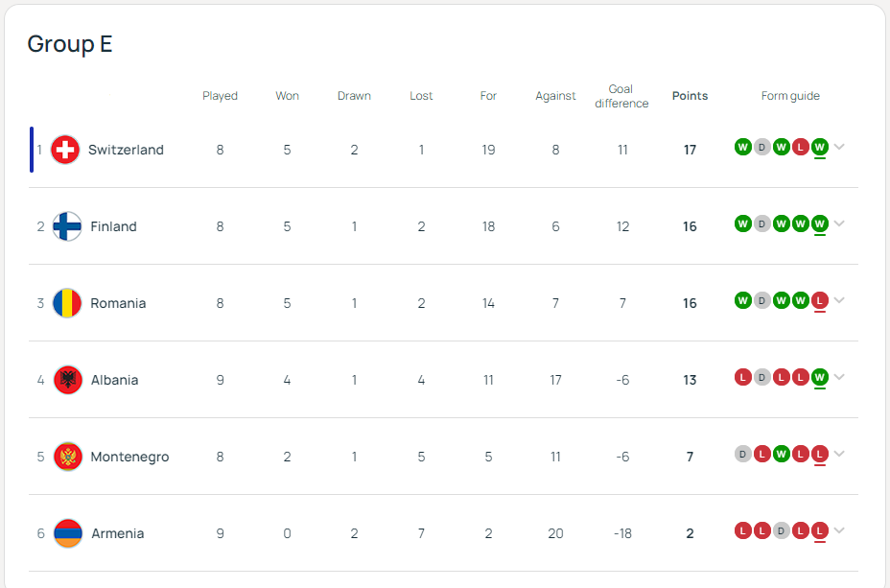Screen dimensions: 890x588
Task: Click Switzerland's latest underlined W form badge
Action: (819, 148)
